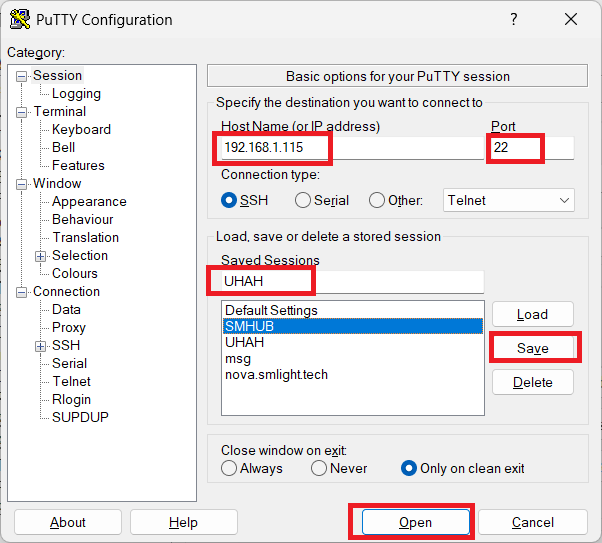Screen dimensions: 602x543
Task: Save the current session
Action: [x=533, y=348]
